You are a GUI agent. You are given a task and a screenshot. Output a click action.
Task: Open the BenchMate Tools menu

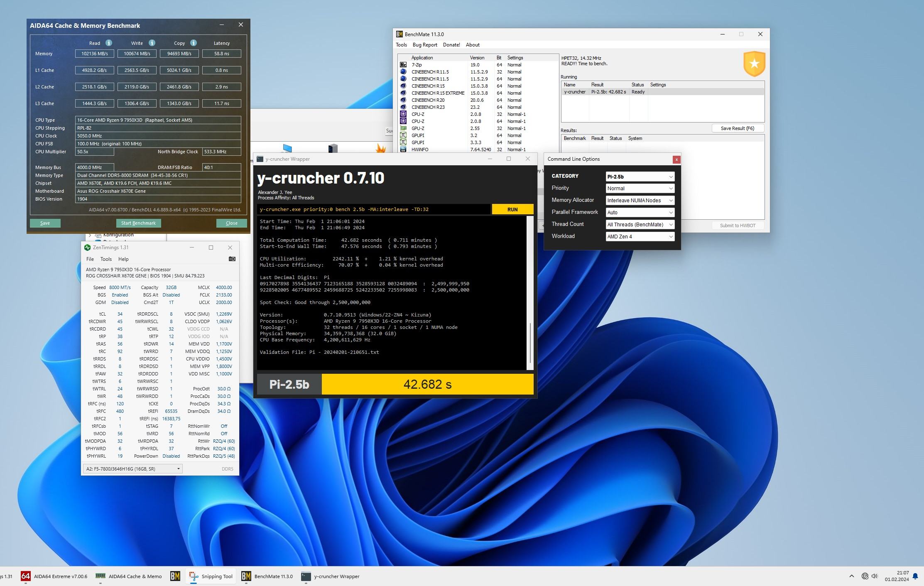pyautogui.click(x=401, y=45)
